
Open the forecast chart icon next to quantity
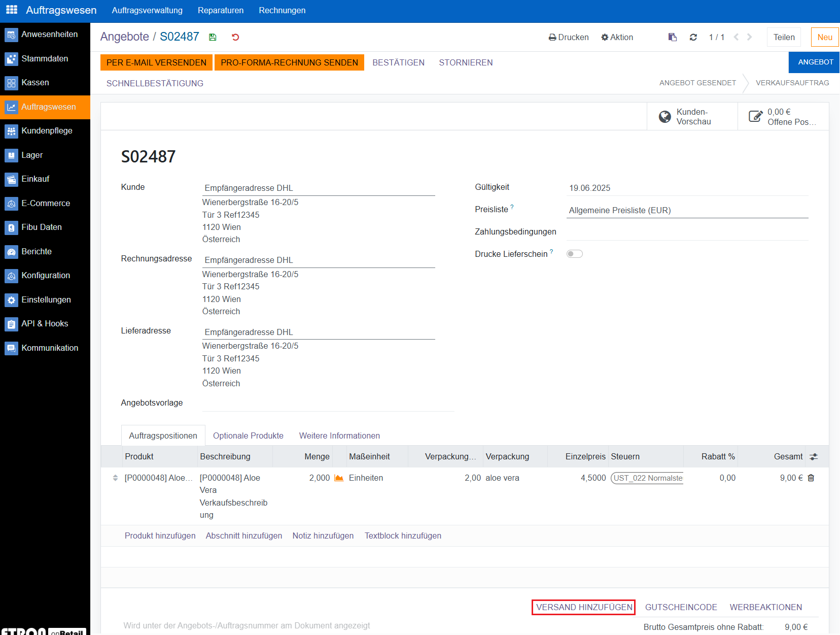pos(339,478)
